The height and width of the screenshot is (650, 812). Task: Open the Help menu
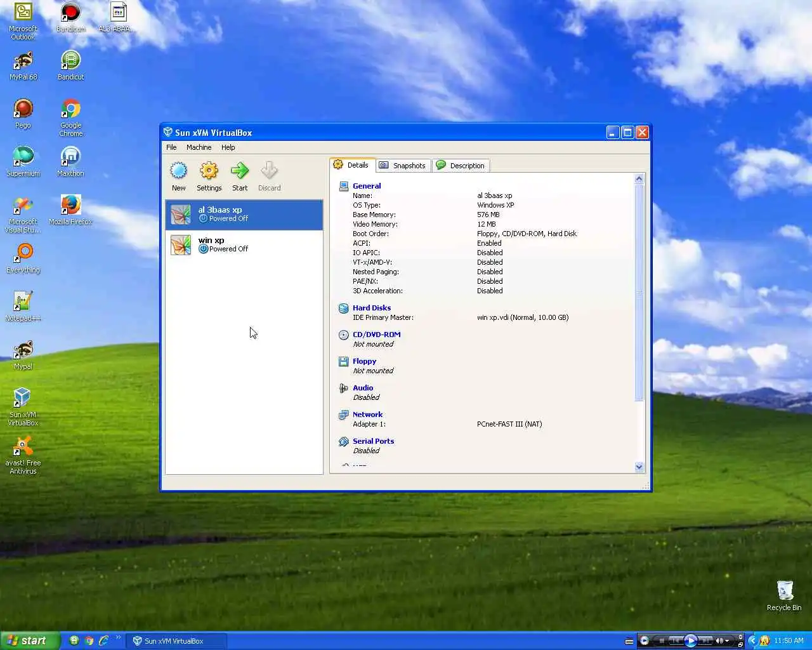(228, 147)
